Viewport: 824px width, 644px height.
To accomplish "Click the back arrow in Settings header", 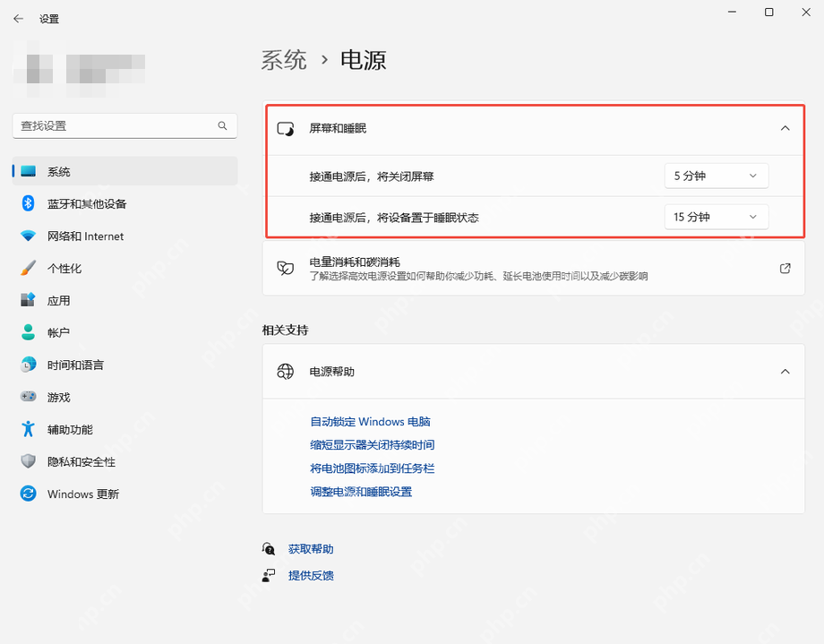I will click(x=19, y=19).
